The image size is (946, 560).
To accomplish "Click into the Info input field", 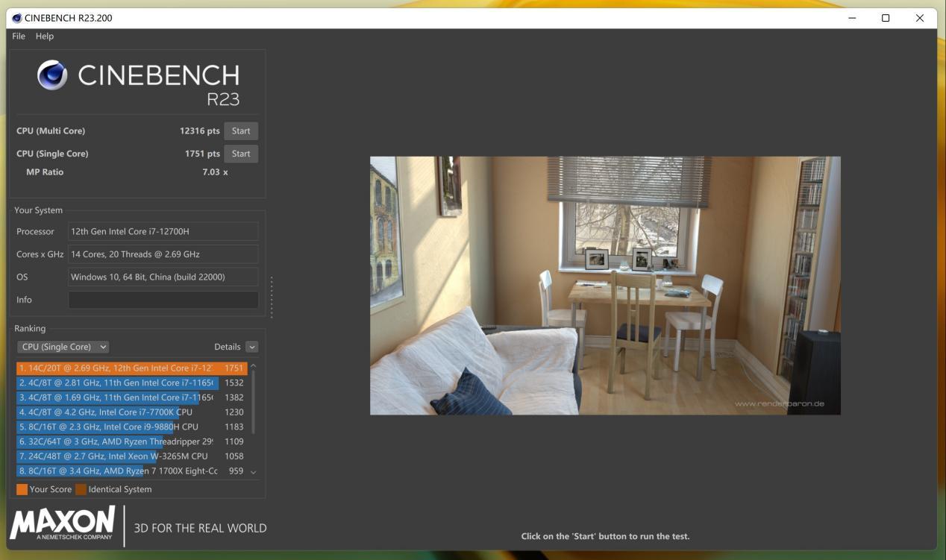I will click(x=163, y=300).
